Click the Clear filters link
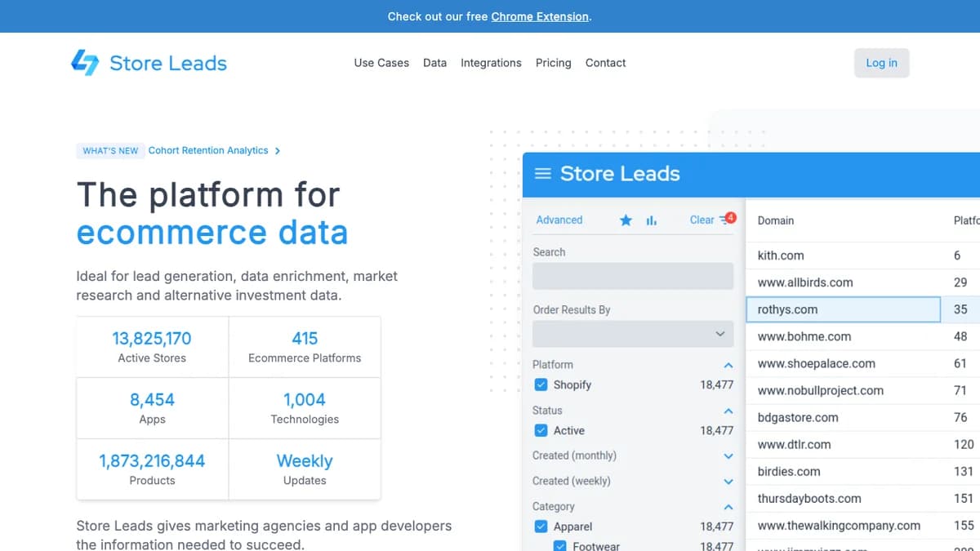The width and height of the screenshot is (980, 551). (x=702, y=220)
